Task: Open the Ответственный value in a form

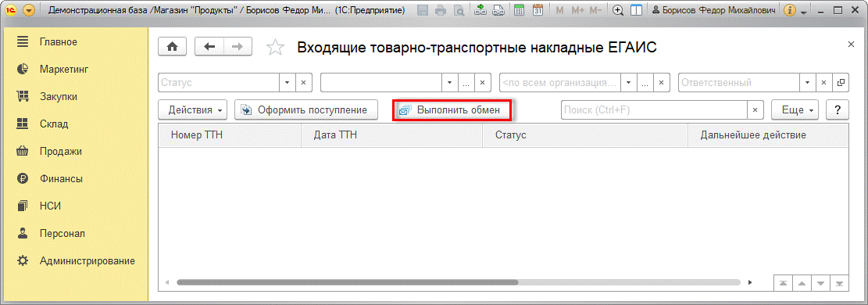Action: [x=841, y=83]
